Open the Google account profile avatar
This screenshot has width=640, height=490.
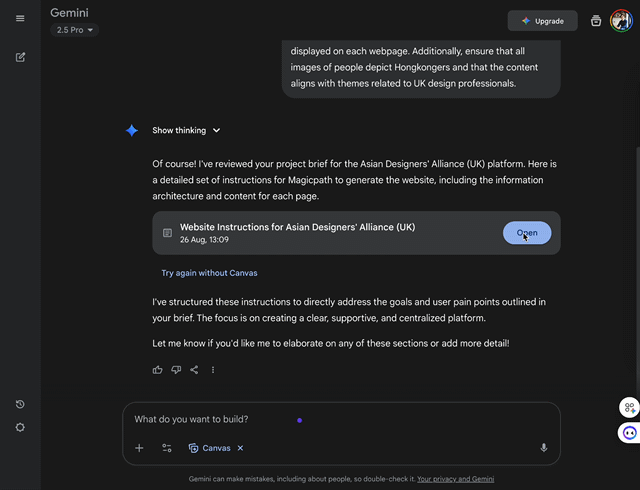621,20
